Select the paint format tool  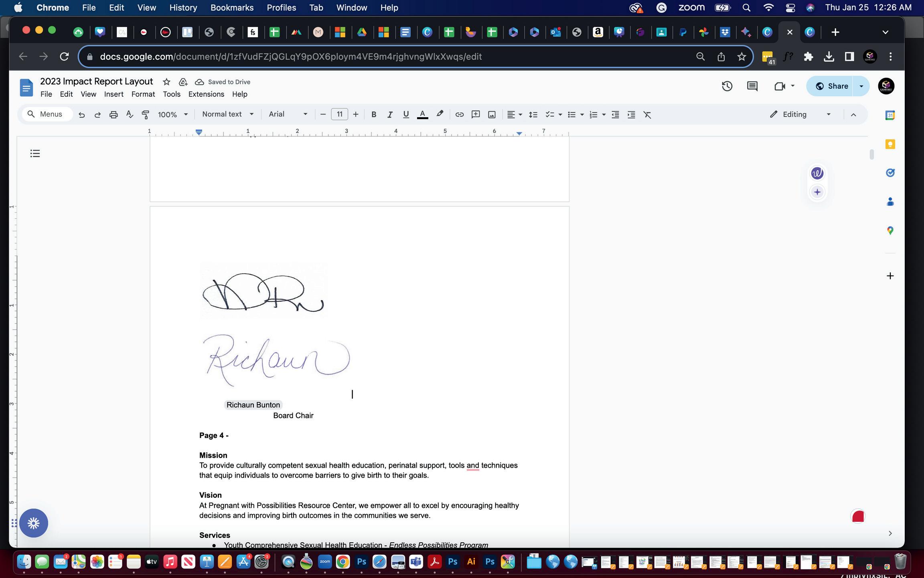pyautogui.click(x=146, y=114)
